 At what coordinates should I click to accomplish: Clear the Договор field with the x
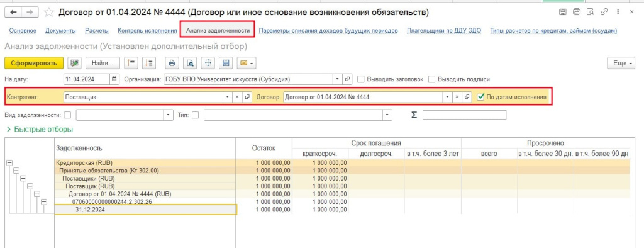coord(457,97)
